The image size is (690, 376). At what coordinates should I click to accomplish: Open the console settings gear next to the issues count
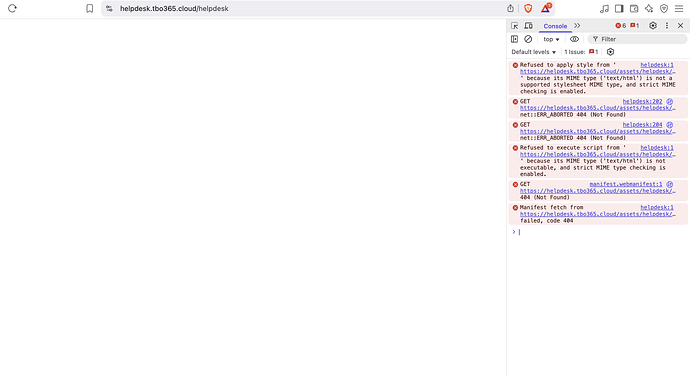pos(610,52)
